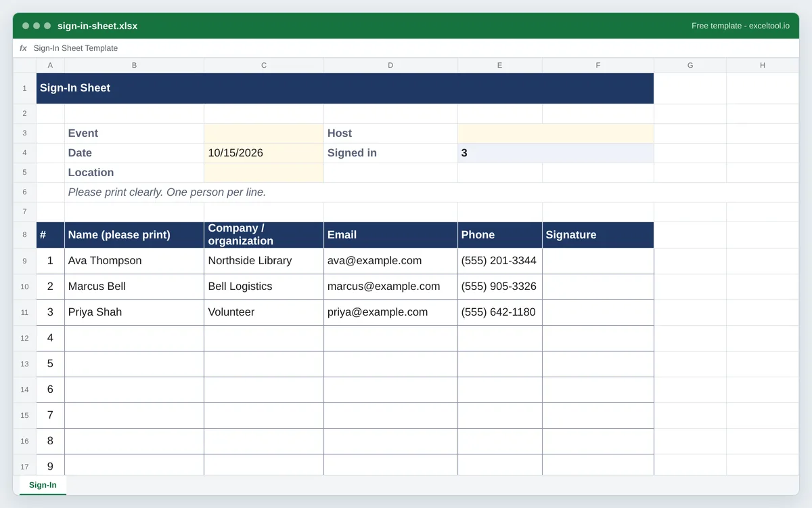Open the Free template - exceltool.io link
The width and height of the screenshot is (812, 508).
click(x=740, y=26)
